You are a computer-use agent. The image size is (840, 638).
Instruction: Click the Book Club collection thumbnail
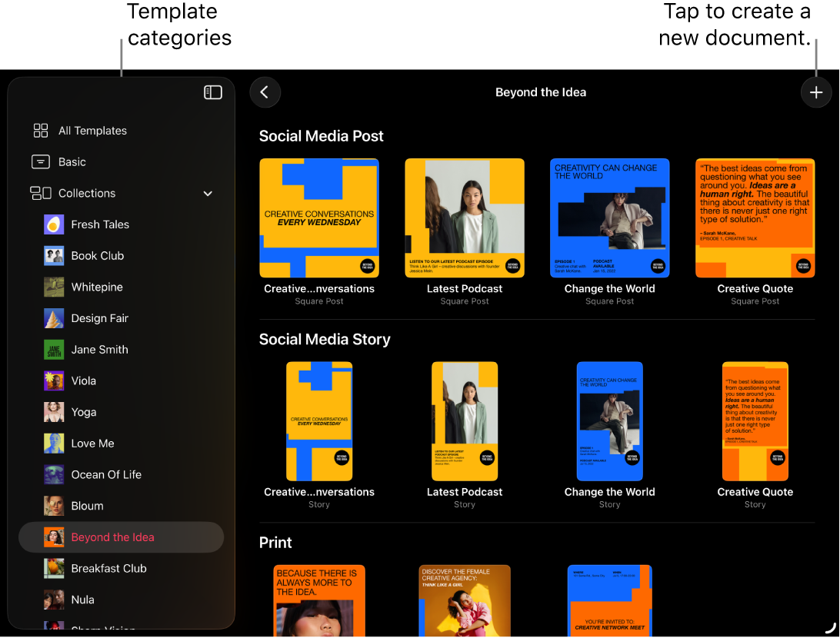53,255
